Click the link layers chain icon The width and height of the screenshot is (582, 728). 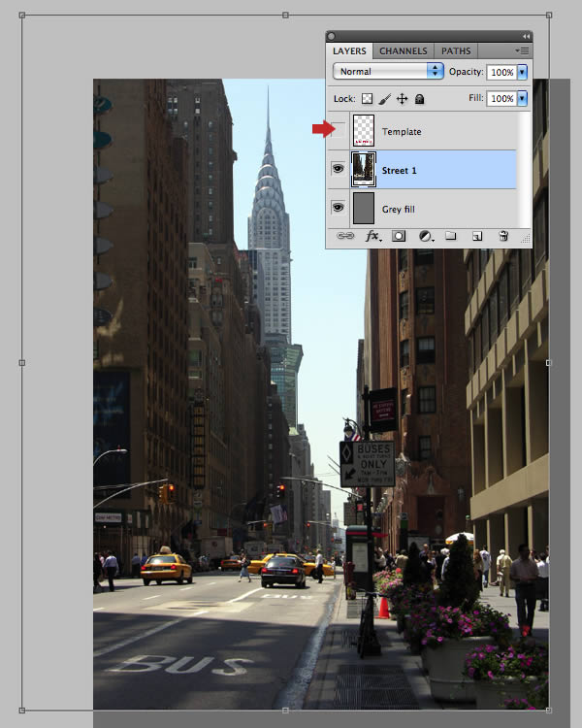345,236
